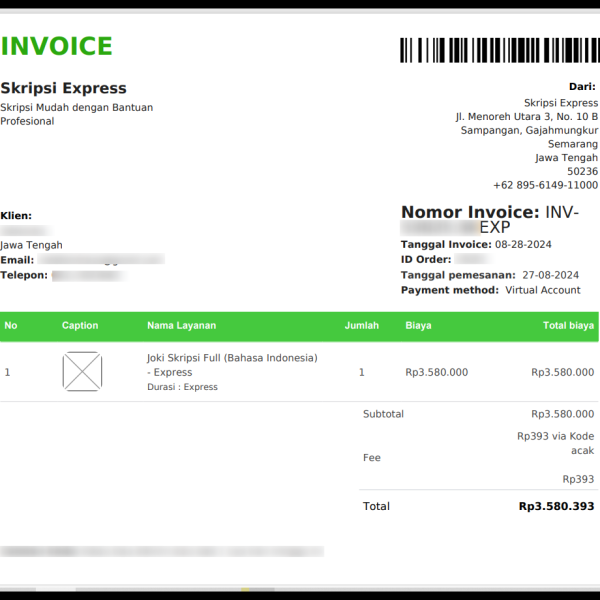
Task: Click the Subtotal label
Action: tap(383, 414)
